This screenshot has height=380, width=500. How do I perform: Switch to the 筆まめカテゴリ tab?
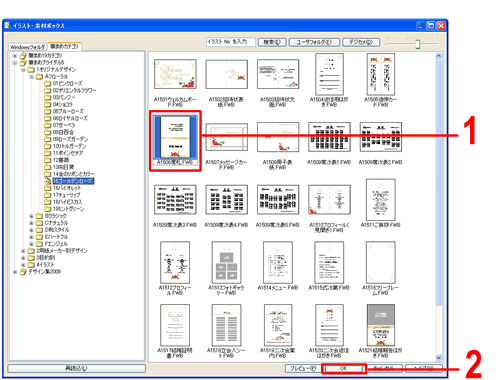pyautogui.click(x=64, y=46)
